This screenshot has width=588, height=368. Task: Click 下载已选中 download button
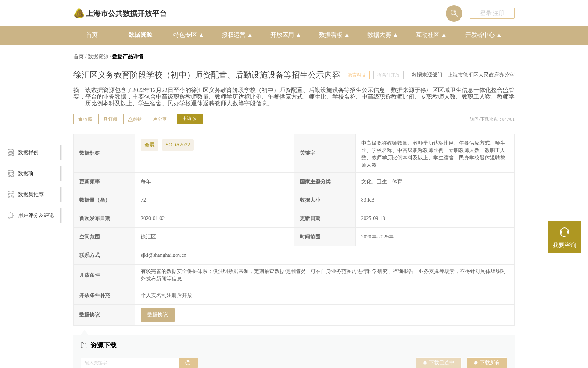point(438,363)
